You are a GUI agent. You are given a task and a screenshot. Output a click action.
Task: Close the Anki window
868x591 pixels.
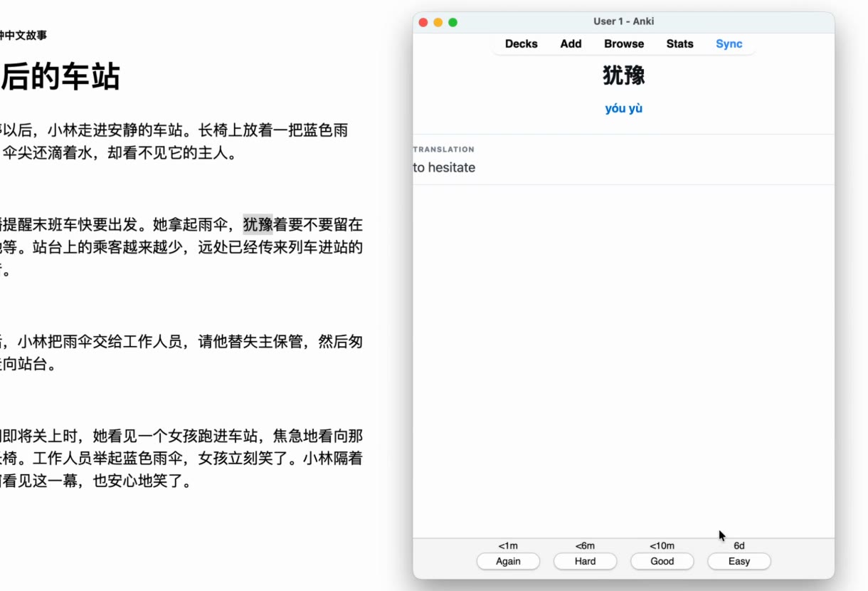(x=423, y=22)
